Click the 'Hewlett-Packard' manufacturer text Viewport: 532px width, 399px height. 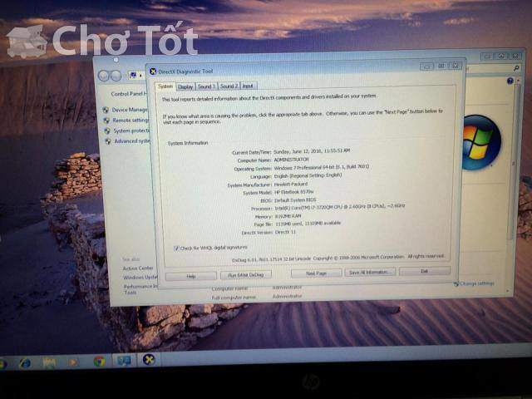pyautogui.click(x=291, y=184)
